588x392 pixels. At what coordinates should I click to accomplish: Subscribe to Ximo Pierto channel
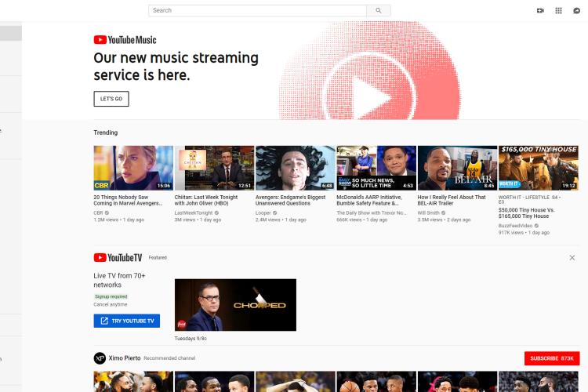(552, 358)
